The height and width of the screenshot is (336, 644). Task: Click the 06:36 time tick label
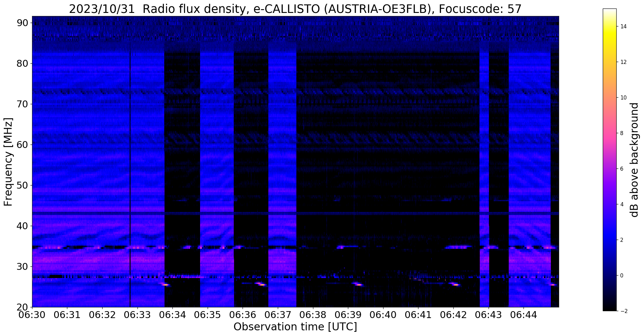coord(243,315)
